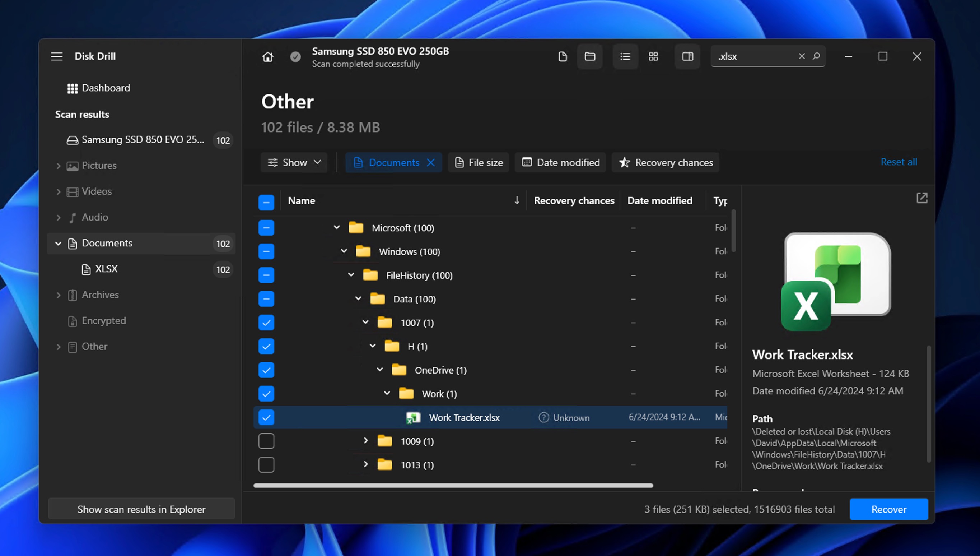Clear the .xlsx search text
The height and width of the screenshot is (556, 980).
(x=802, y=56)
